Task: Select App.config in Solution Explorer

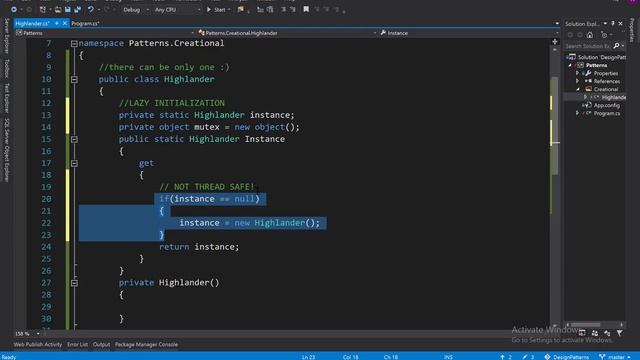Action: coord(607,105)
